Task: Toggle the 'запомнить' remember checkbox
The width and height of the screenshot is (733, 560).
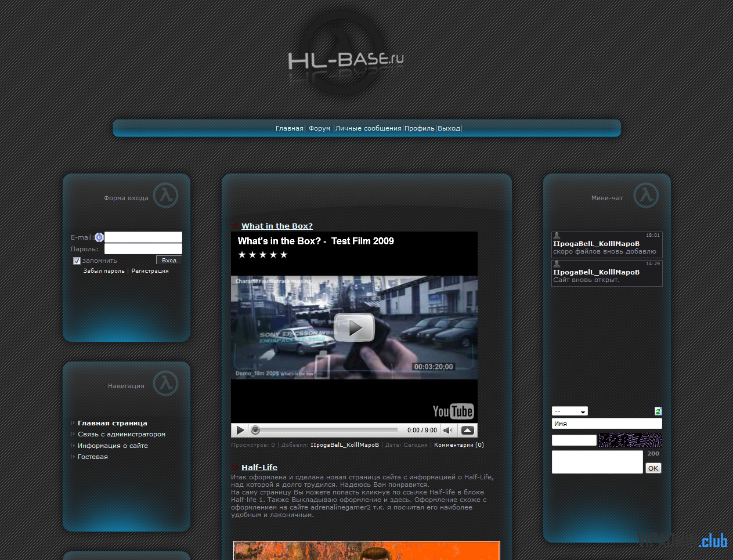Action: [77, 261]
